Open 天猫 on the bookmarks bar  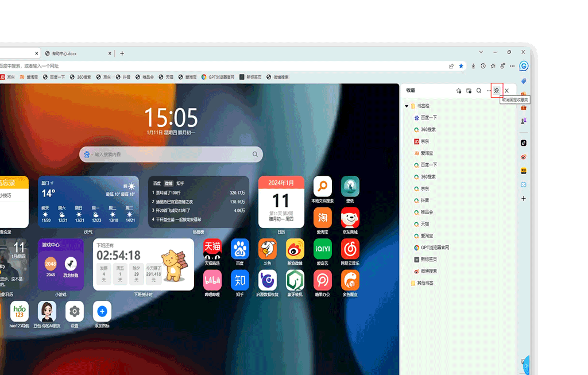coord(166,78)
